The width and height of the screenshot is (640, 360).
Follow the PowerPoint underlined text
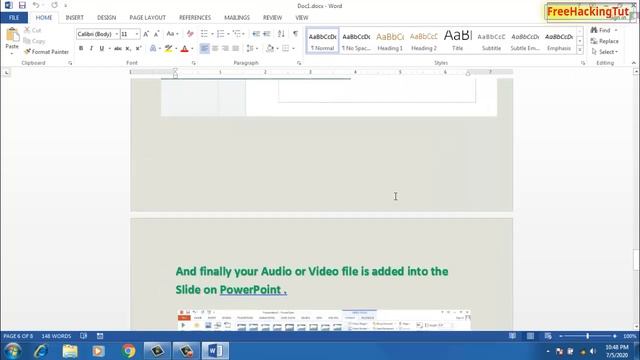tap(253, 290)
